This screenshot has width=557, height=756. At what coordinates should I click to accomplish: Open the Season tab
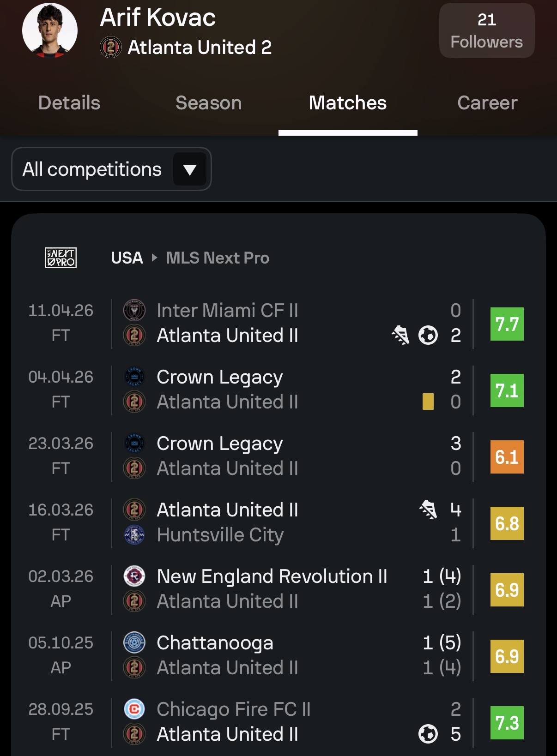(209, 103)
